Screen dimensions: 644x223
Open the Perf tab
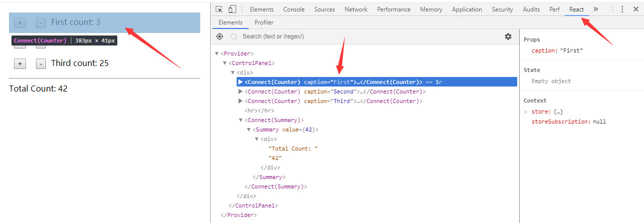pyautogui.click(x=555, y=9)
